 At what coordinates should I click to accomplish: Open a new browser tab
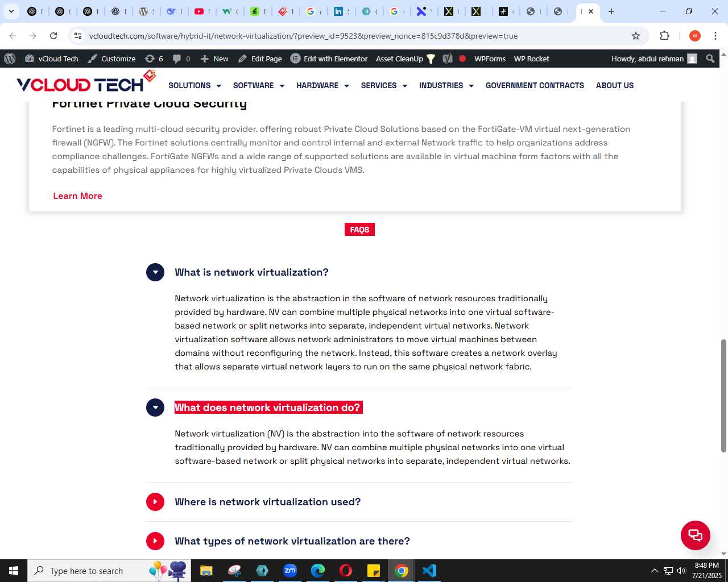(611, 11)
